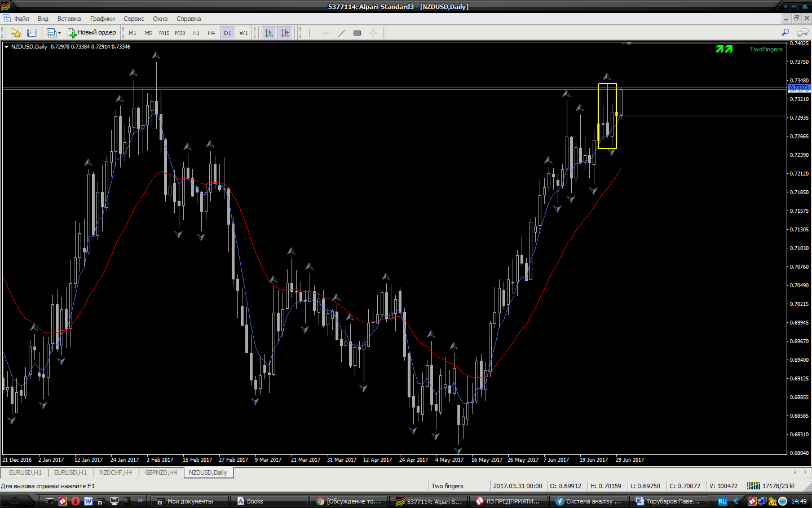Open the Графики menu
The width and height of the screenshot is (812, 508).
click(x=102, y=19)
